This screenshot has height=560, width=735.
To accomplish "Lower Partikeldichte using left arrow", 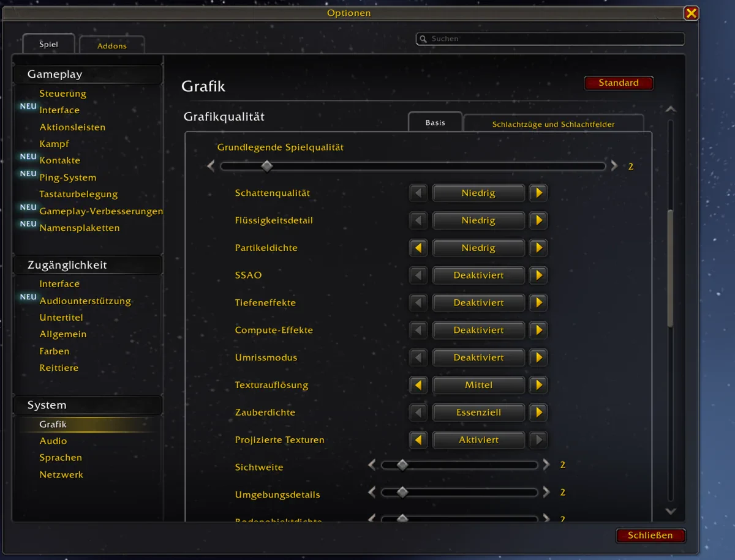I will tap(418, 248).
